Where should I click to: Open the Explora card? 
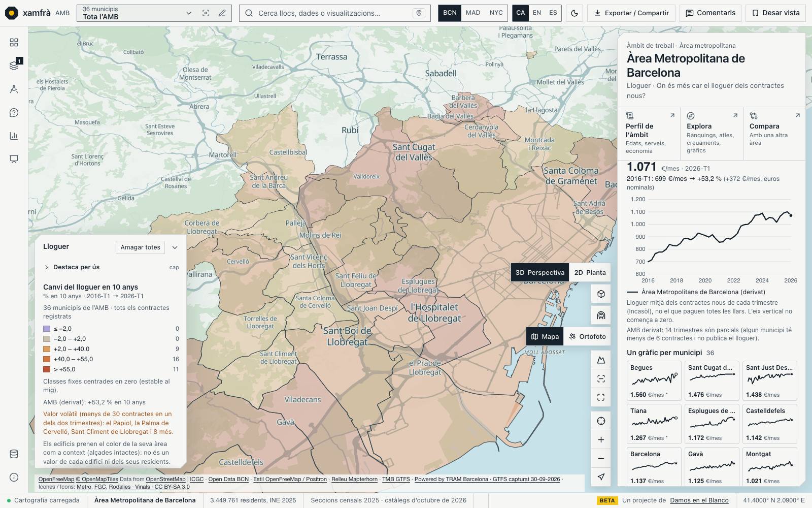tap(712, 134)
